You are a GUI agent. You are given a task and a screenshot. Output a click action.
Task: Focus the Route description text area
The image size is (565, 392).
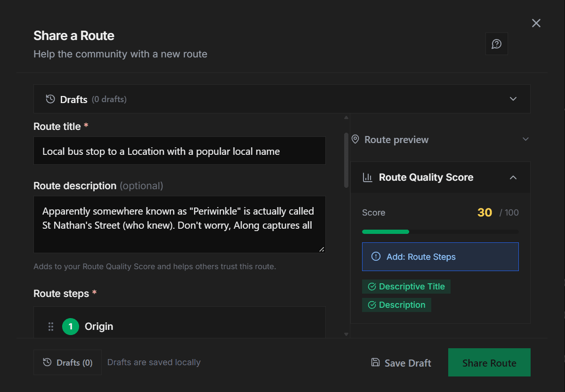click(x=179, y=224)
